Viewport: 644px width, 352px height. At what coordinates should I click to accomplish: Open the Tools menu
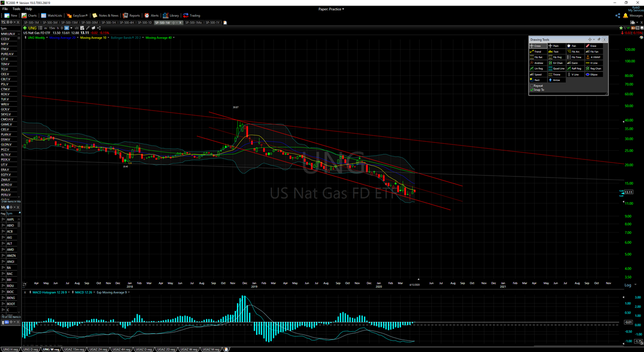17,9
